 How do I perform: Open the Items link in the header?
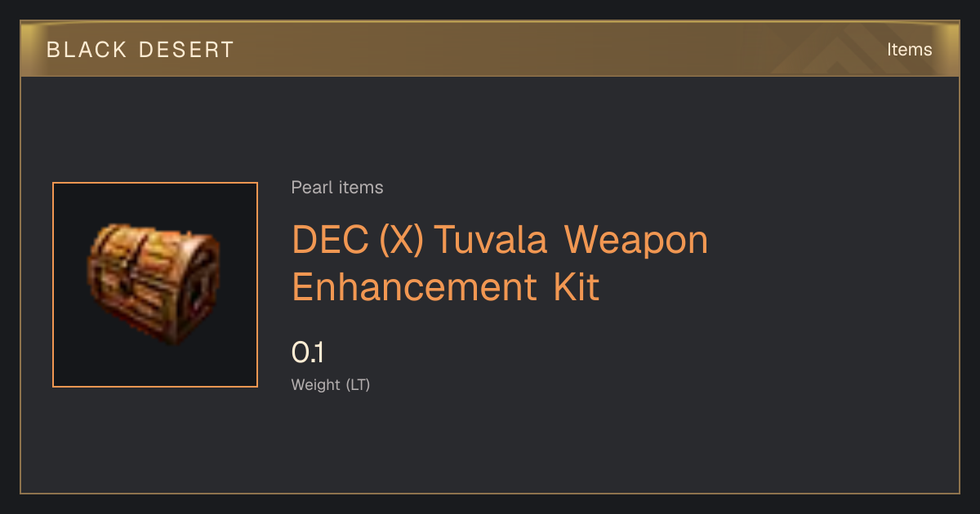(909, 49)
